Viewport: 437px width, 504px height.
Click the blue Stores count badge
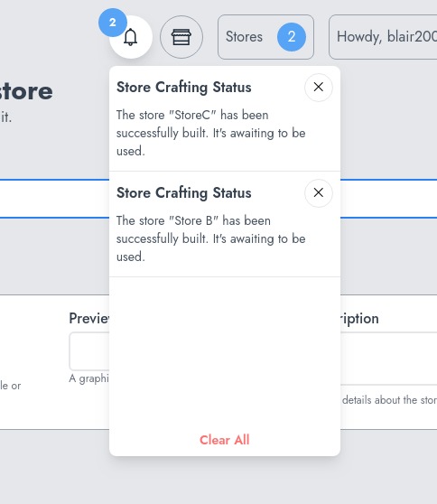(x=292, y=37)
